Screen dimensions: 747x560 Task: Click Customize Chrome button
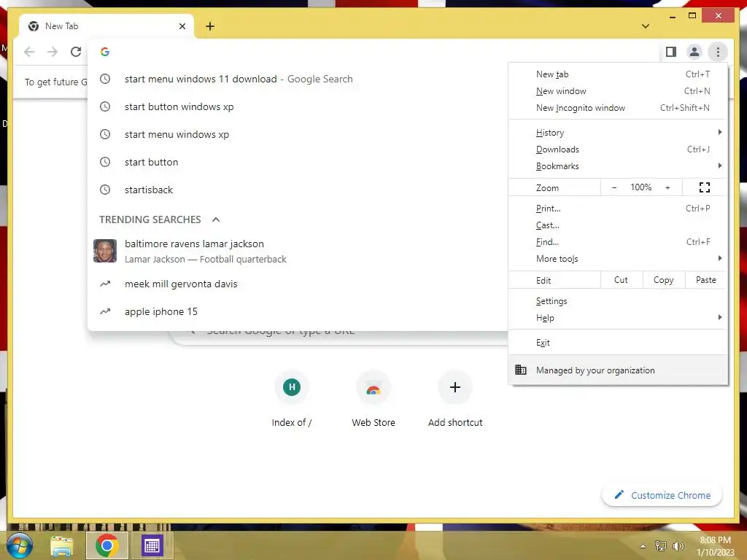click(662, 495)
